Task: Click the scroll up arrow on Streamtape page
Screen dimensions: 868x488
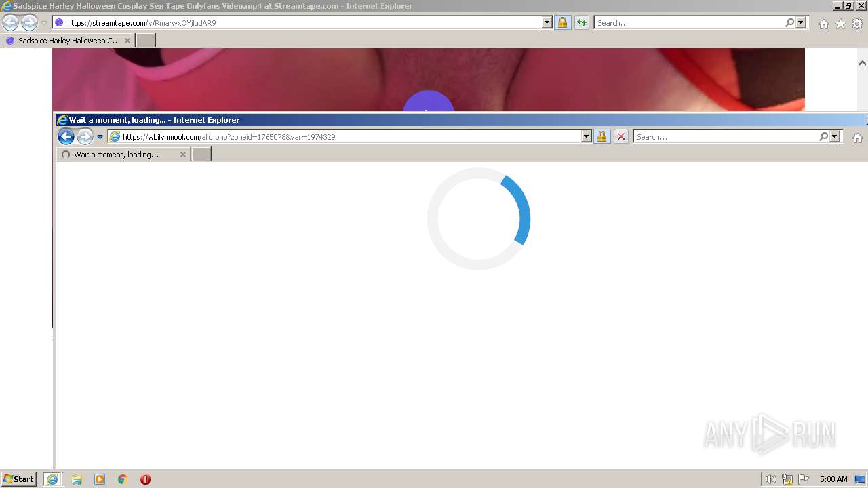Action: (x=862, y=63)
